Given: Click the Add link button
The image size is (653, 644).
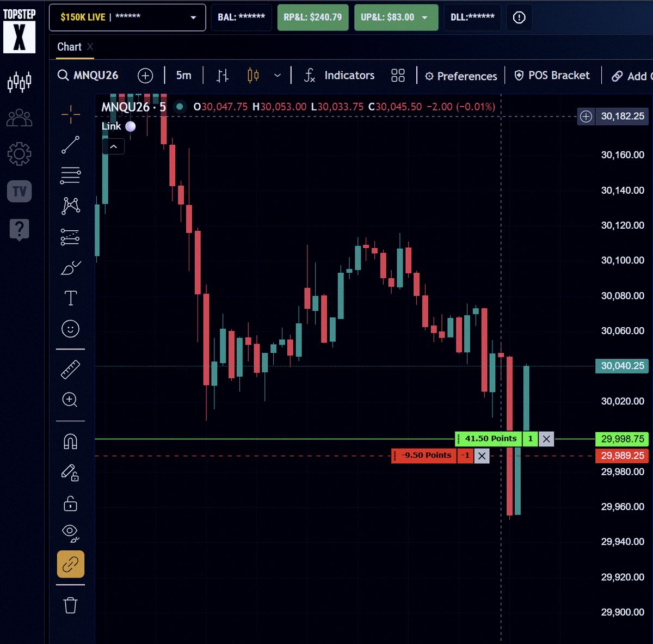Looking at the screenshot, I should click(631, 76).
